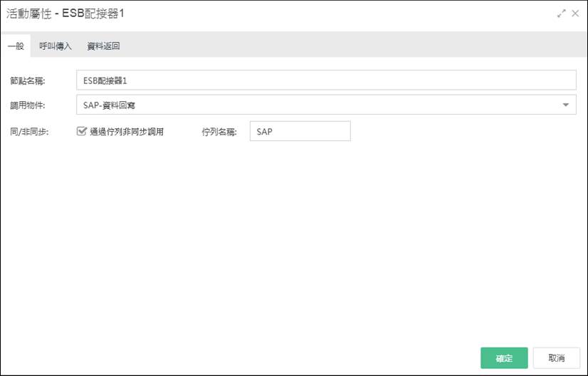
Task: Click the 佇列名稱 input field
Action: click(300, 131)
